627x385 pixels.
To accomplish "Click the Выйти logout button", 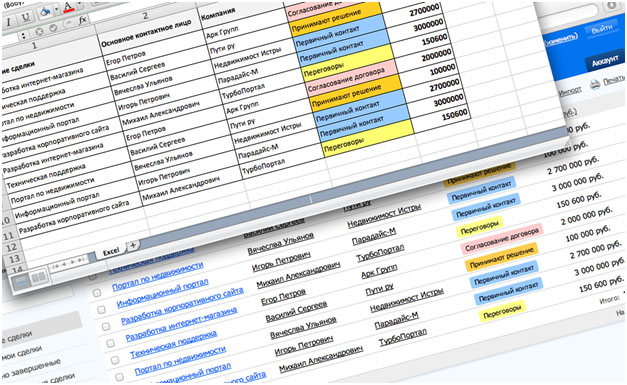I will tap(602, 28).
